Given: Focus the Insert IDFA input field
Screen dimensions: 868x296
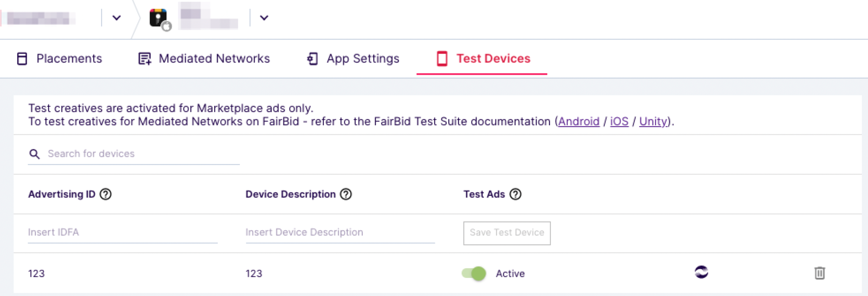Looking at the screenshot, I should (123, 232).
